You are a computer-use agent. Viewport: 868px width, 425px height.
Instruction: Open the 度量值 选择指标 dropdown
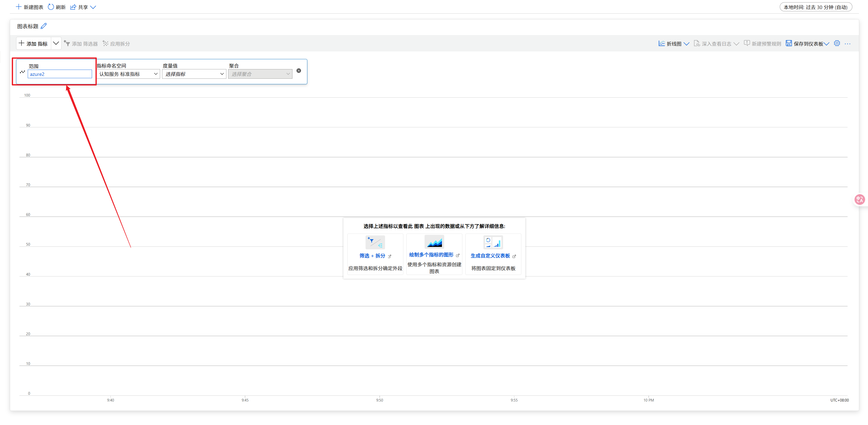point(194,74)
